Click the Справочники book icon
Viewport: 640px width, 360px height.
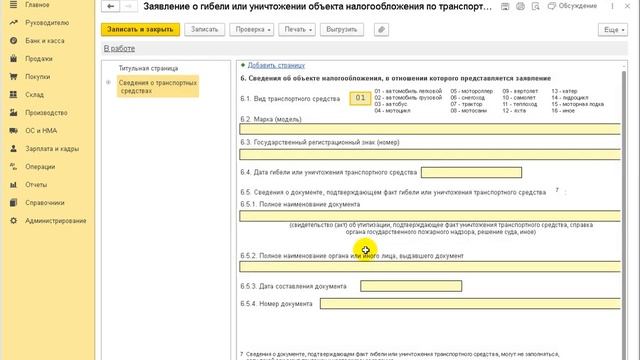coord(13,202)
